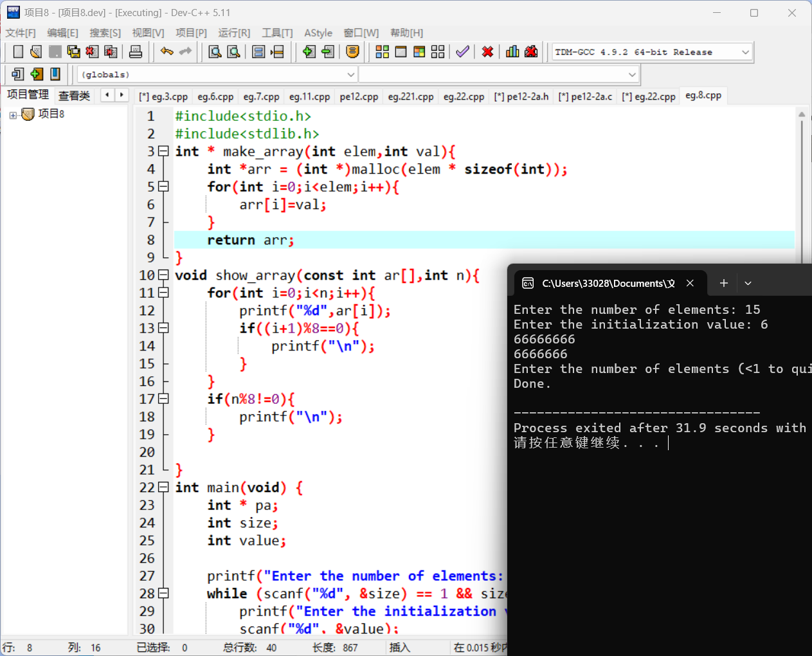The image size is (812, 656).
Task: Click the Profile analysis chart icon
Action: click(x=512, y=52)
